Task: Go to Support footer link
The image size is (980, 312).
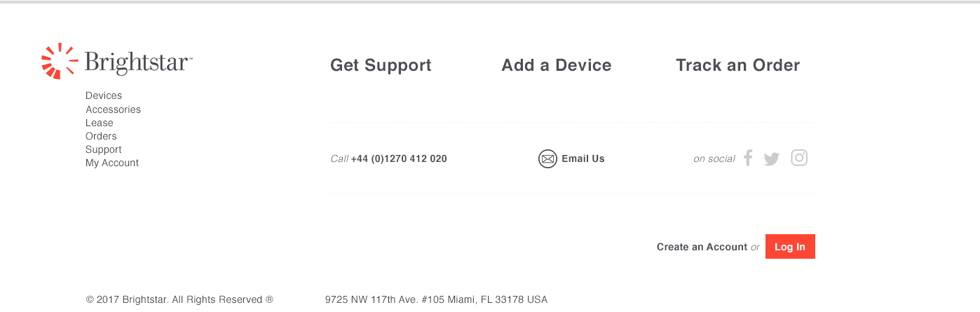Action: [104, 149]
